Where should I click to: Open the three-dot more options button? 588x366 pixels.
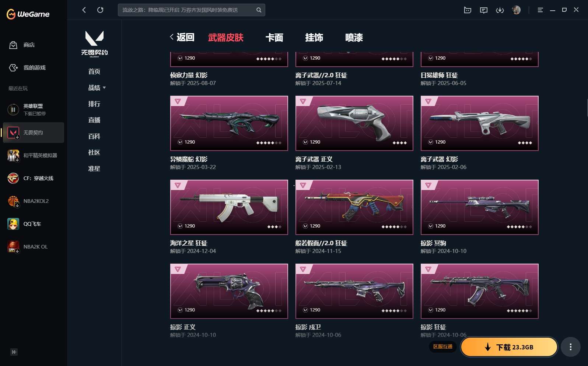pos(571,347)
